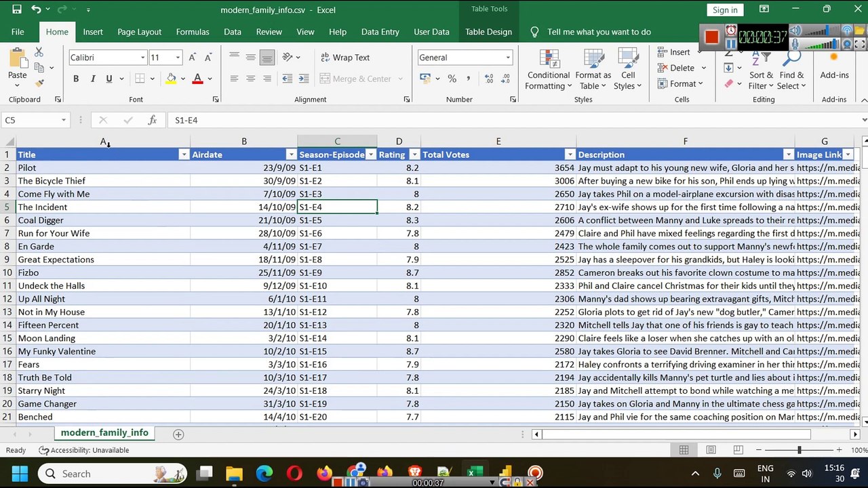This screenshot has width=868, height=488.
Task: Click the Accessibility: Unavailable status
Action: tap(84, 450)
